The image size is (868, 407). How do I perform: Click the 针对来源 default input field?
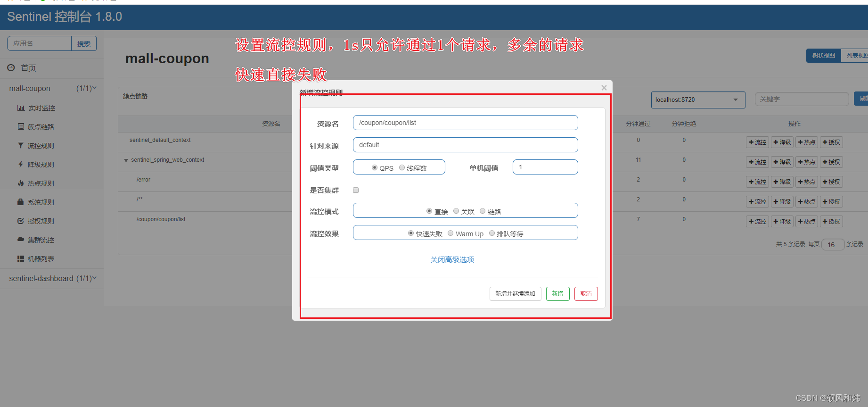pyautogui.click(x=465, y=145)
